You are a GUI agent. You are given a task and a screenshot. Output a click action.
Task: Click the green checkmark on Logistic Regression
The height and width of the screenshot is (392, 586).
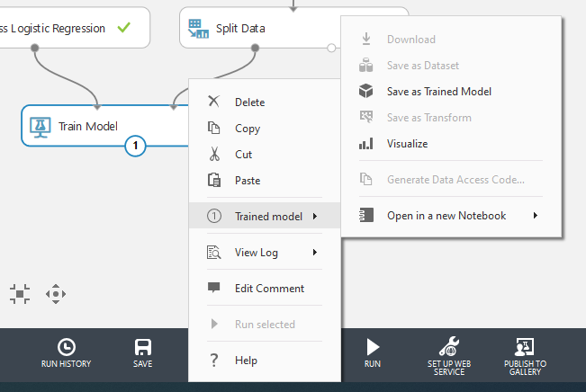pyautogui.click(x=123, y=27)
